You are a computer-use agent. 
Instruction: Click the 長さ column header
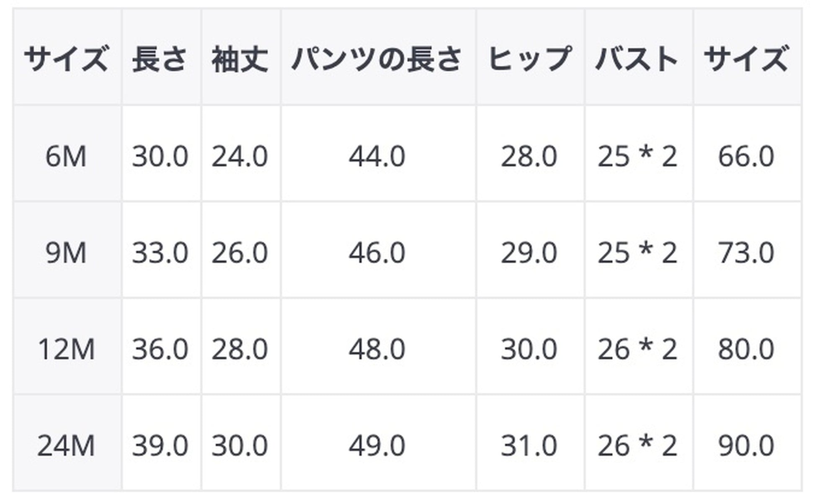tap(160, 58)
